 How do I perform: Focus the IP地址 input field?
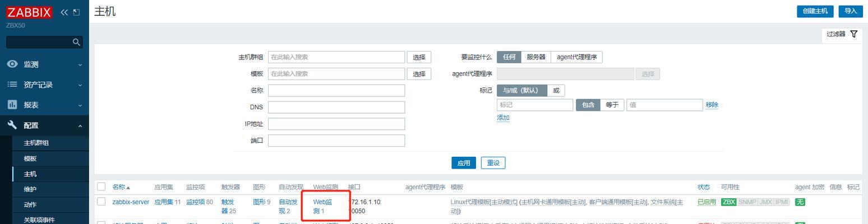pos(336,124)
